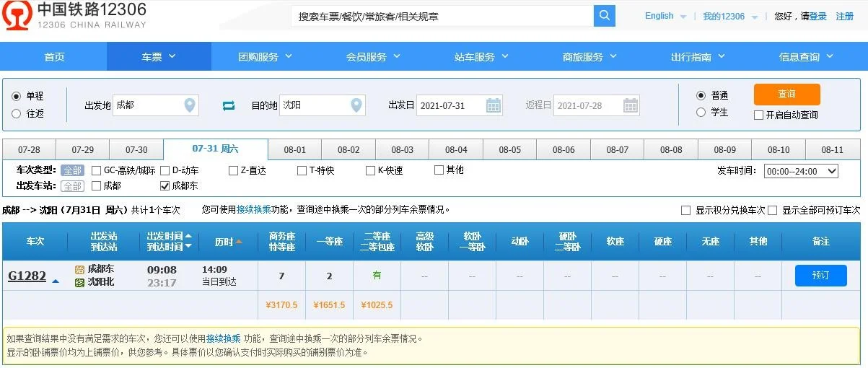
Task: Expand 商旅服务 navigation menu
Action: coord(590,57)
